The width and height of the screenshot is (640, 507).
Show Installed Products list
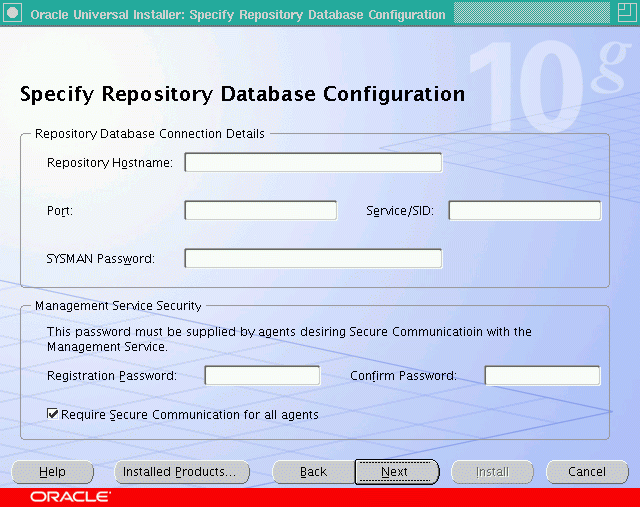(182, 472)
